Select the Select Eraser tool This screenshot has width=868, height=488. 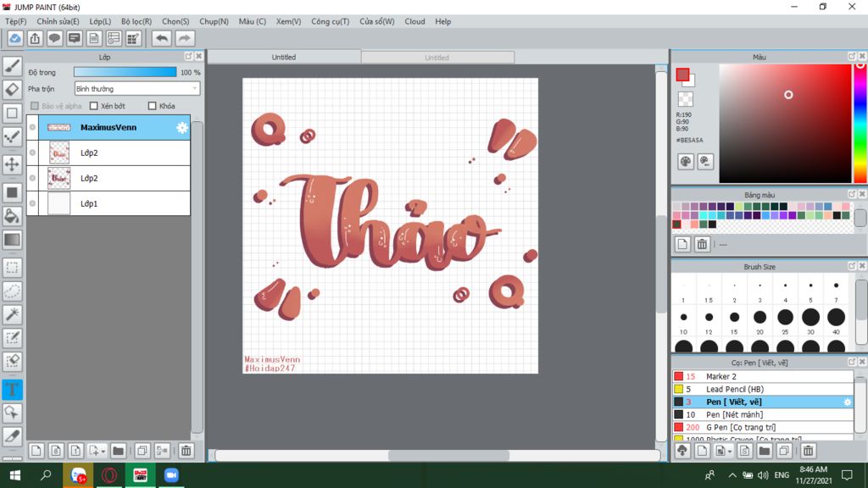(x=12, y=361)
